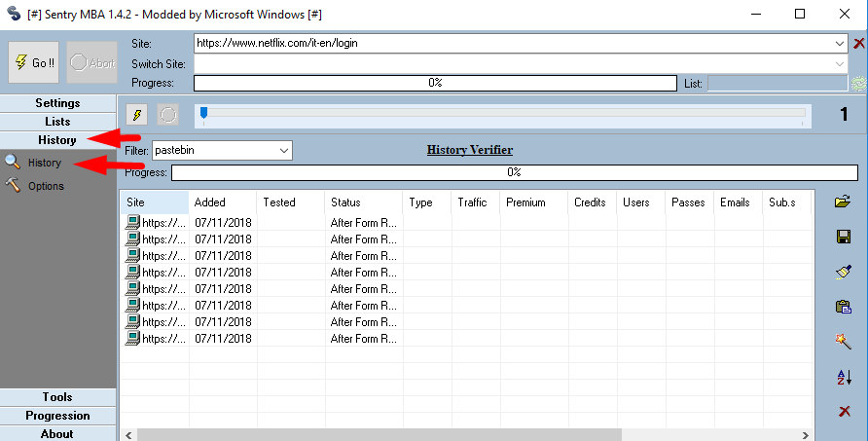Click the circular stop icon next to the lightning bolt
The width and height of the screenshot is (868, 441).
pyautogui.click(x=168, y=115)
